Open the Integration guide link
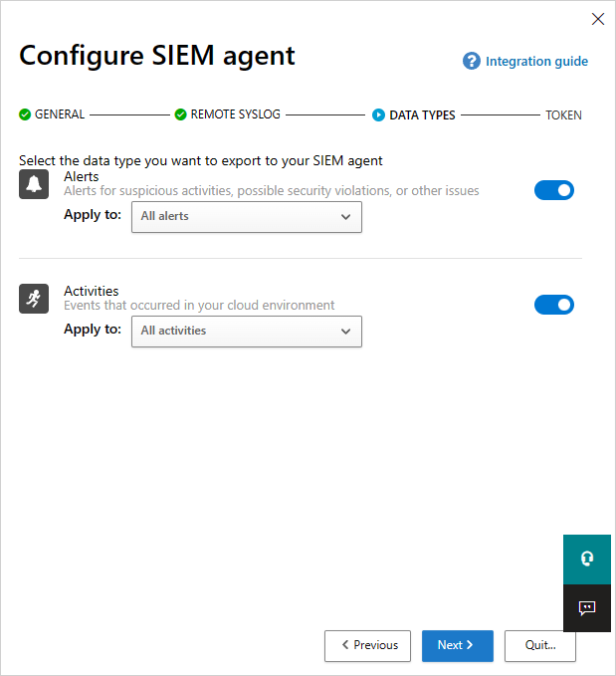The height and width of the screenshot is (676, 616). click(x=536, y=62)
